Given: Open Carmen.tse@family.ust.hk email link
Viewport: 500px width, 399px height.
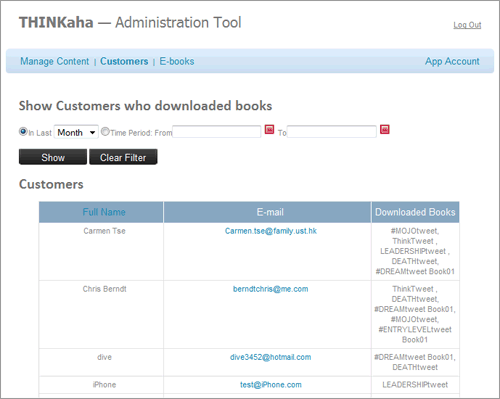Looking at the screenshot, I should 271,231.
